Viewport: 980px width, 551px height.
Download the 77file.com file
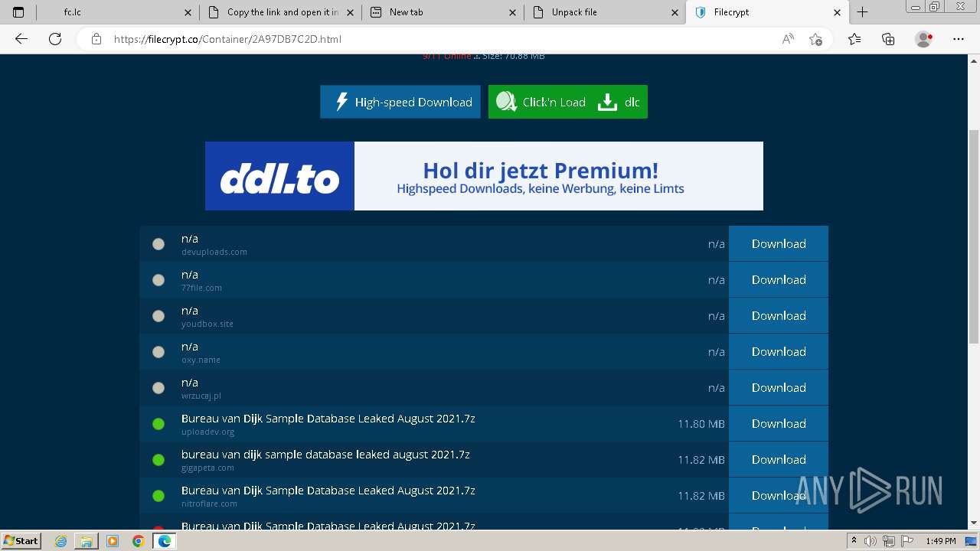[x=779, y=279]
